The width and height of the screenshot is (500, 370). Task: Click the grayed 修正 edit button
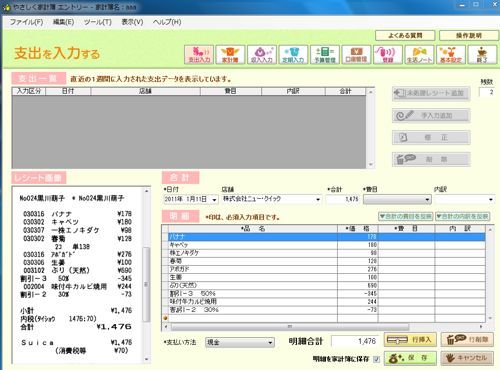(431, 137)
